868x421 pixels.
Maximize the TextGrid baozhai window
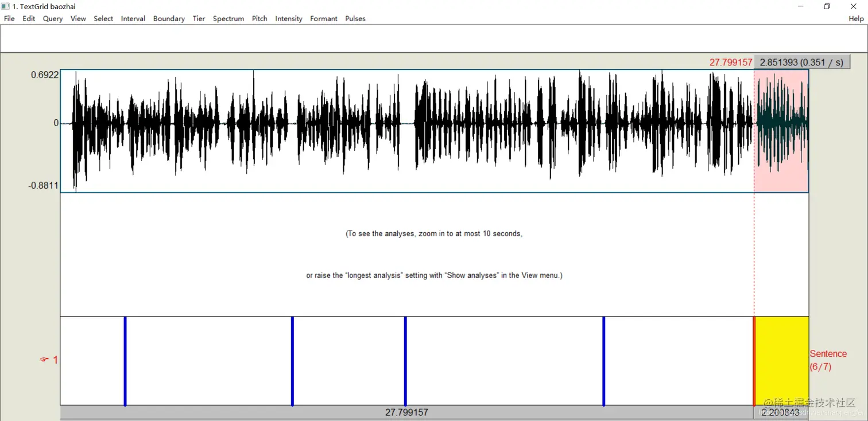[827, 6]
